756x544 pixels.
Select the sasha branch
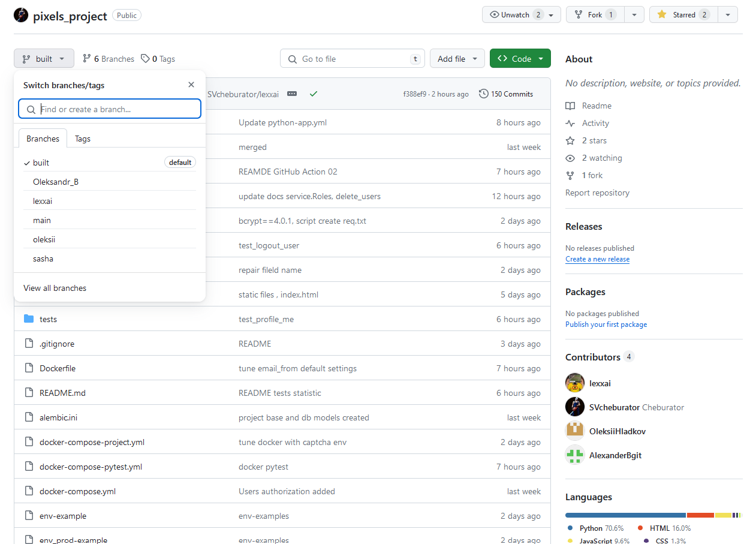click(110, 259)
